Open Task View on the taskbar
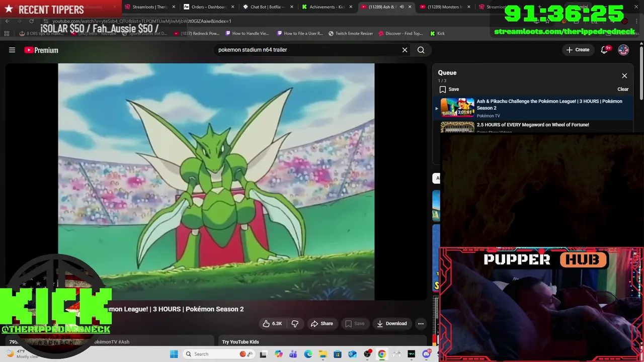The width and height of the screenshot is (644, 362). pyautogui.click(x=263, y=354)
